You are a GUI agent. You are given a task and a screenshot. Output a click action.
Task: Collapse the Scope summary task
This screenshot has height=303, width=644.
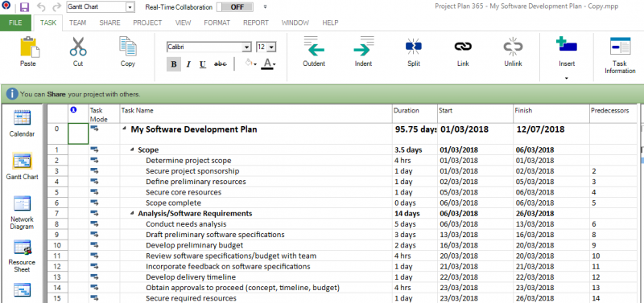tap(132, 150)
